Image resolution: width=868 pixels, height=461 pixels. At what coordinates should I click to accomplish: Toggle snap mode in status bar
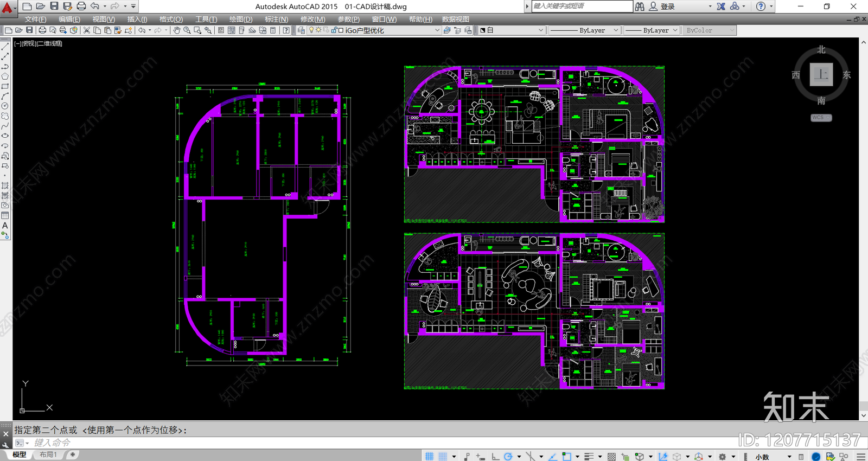click(443, 457)
